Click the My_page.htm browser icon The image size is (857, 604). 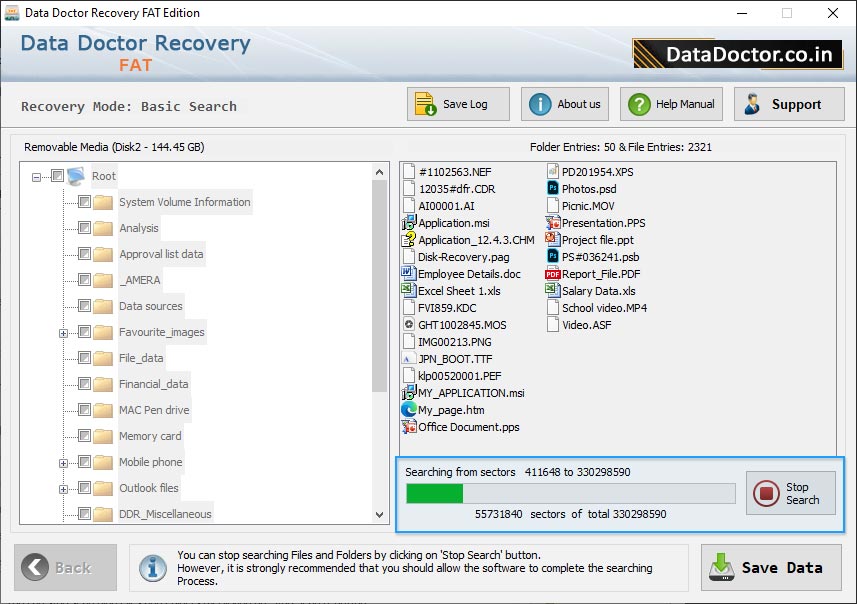[409, 410]
